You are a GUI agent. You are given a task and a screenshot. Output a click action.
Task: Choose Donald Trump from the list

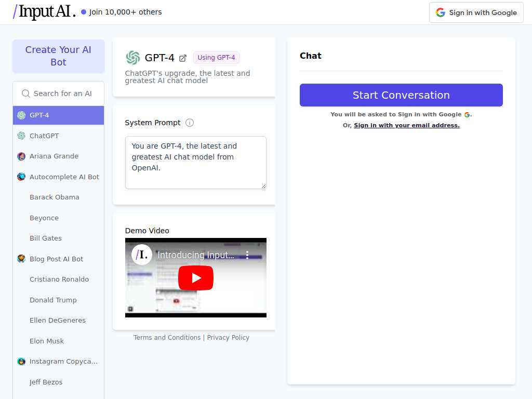pyautogui.click(x=58, y=300)
